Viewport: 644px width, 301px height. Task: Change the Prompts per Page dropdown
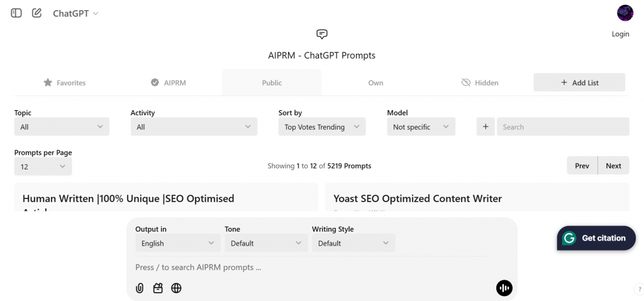point(43,166)
